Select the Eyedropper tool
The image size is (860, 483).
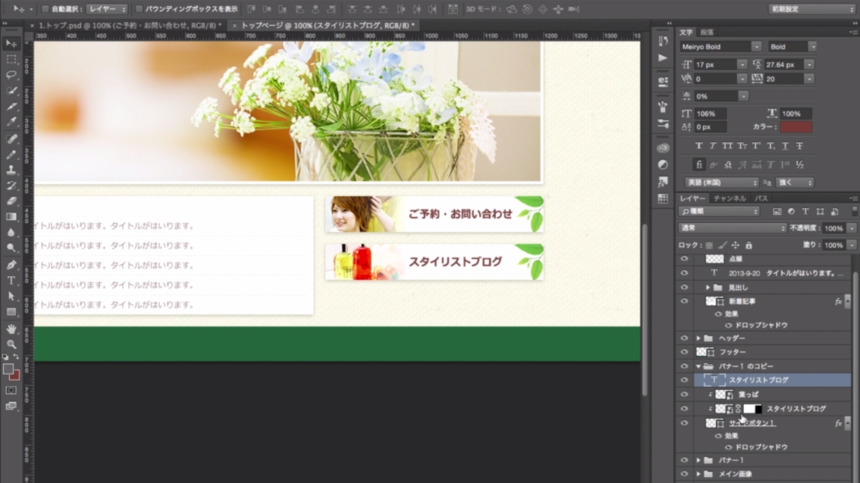click(11, 122)
